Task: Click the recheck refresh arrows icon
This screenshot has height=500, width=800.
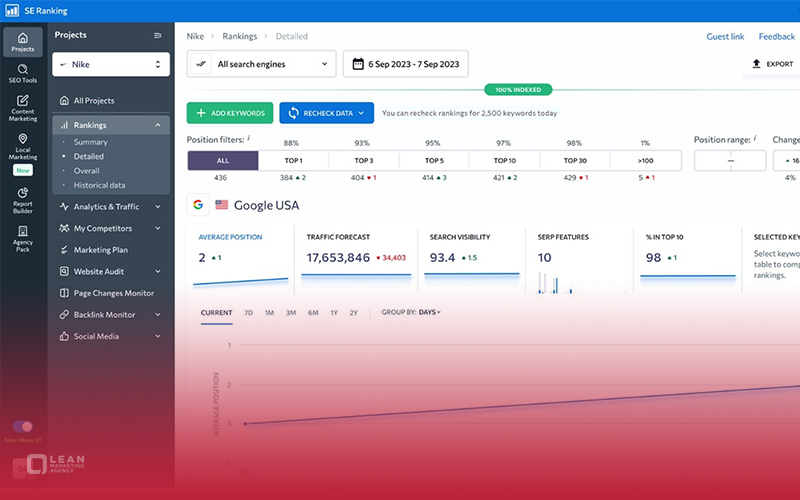Action: [x=293, y=113]
